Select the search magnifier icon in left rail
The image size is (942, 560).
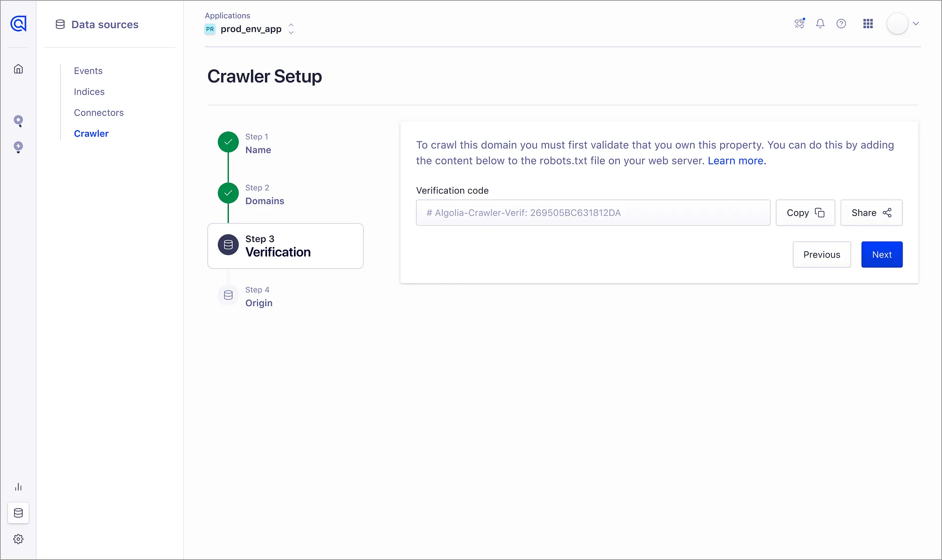18,121
